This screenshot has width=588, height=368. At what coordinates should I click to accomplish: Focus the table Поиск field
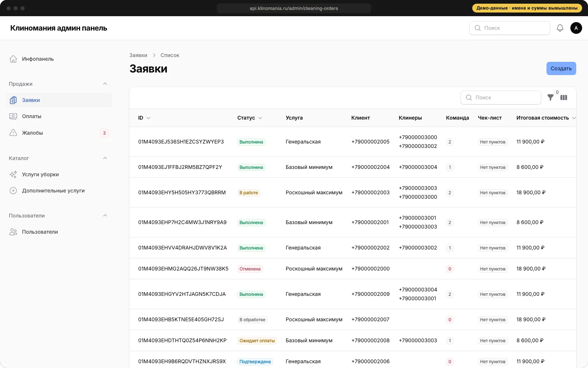point(501,98)
